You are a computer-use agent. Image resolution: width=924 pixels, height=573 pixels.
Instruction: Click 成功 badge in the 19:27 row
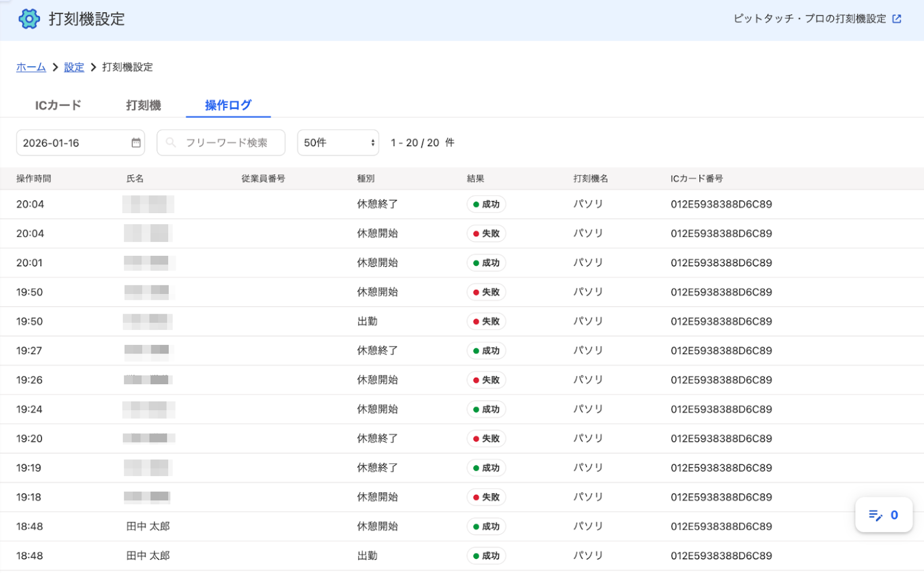pos(486,351)
